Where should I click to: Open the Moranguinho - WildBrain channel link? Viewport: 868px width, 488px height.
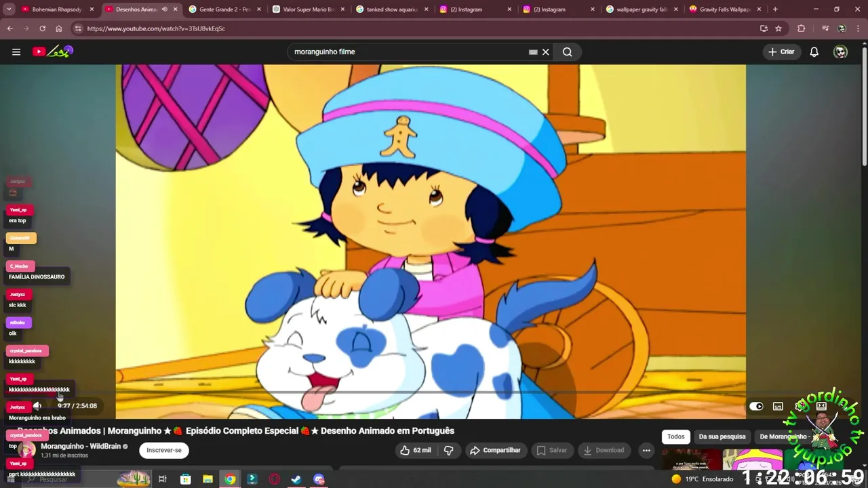81,446
